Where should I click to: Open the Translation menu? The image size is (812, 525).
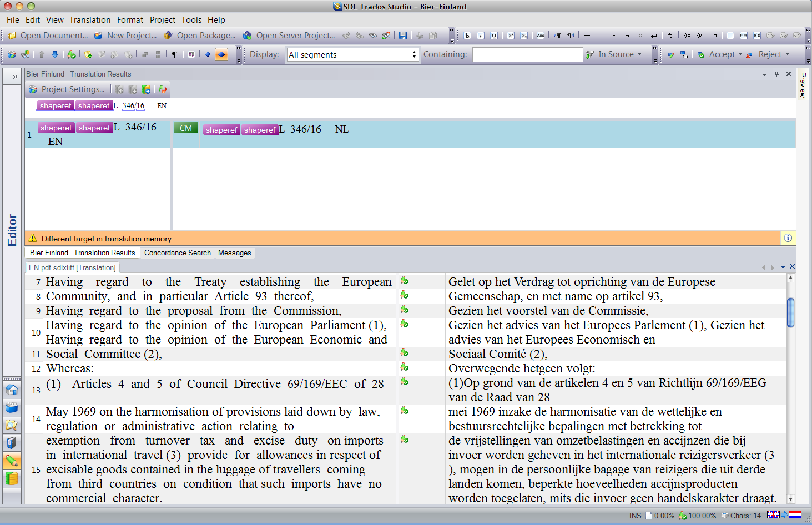[x=90, y=20]
